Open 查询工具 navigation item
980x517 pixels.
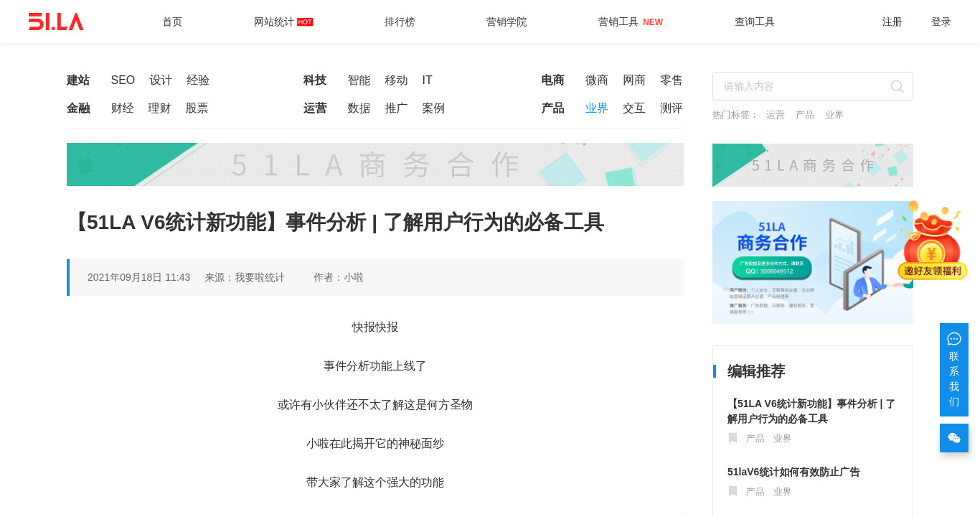[755, 22]
